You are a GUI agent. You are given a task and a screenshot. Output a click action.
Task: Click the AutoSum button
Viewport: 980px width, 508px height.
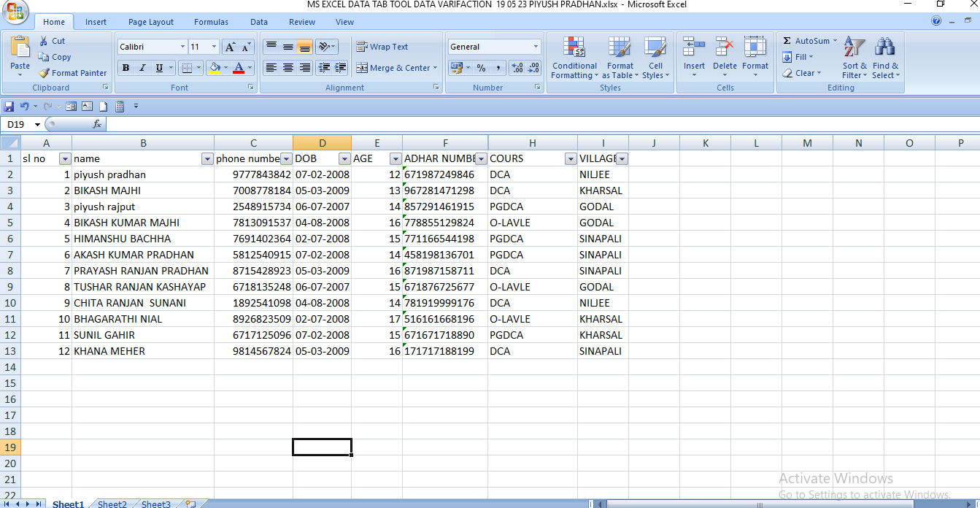pos(809,41)
